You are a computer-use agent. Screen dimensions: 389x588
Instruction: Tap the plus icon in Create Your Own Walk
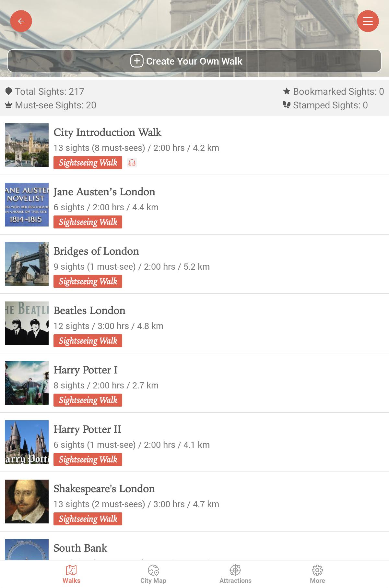click(137, 61)
